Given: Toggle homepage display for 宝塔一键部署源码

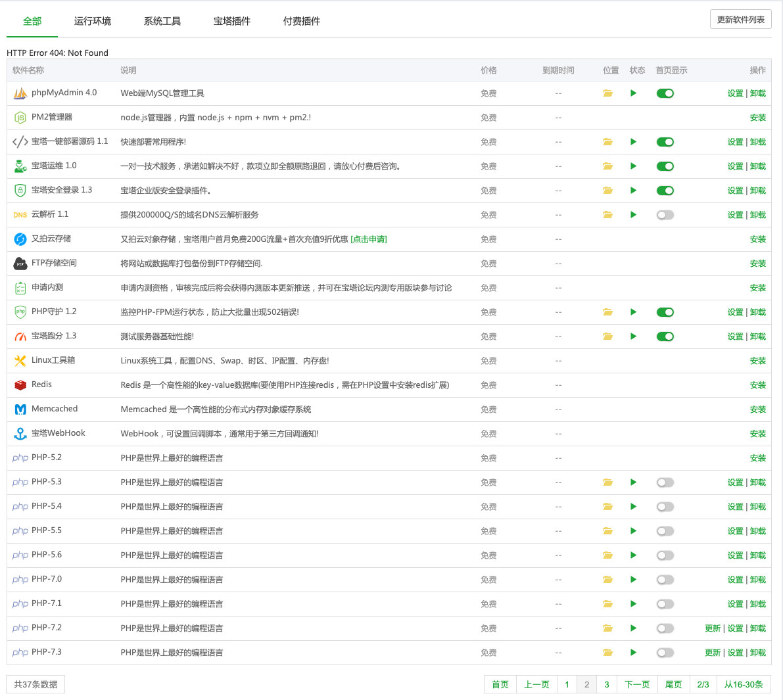Looking at the screenshot, I should (x=665, y=142).
